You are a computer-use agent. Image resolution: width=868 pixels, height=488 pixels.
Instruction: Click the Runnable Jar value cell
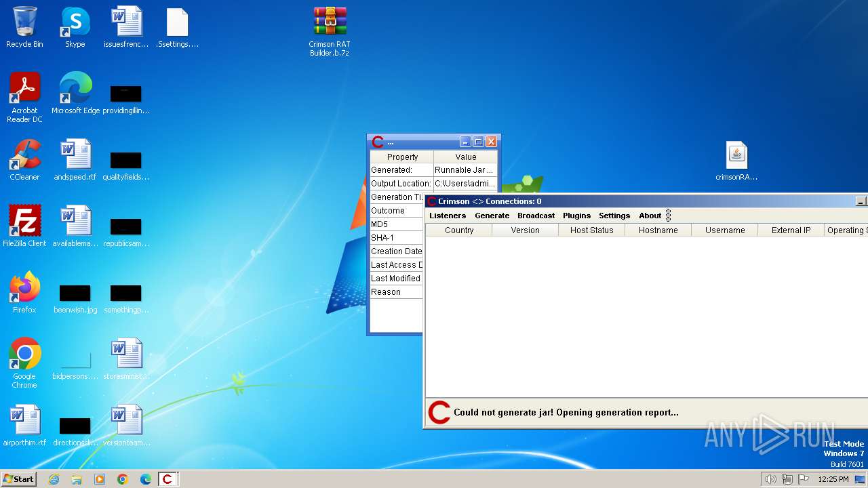pos(465,170)
